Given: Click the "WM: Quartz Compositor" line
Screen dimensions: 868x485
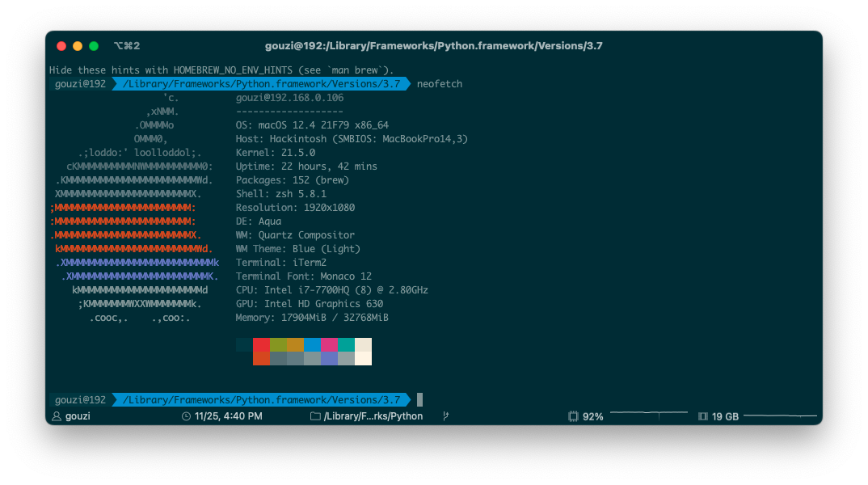Looking at the screenshot, I should 295,235.
